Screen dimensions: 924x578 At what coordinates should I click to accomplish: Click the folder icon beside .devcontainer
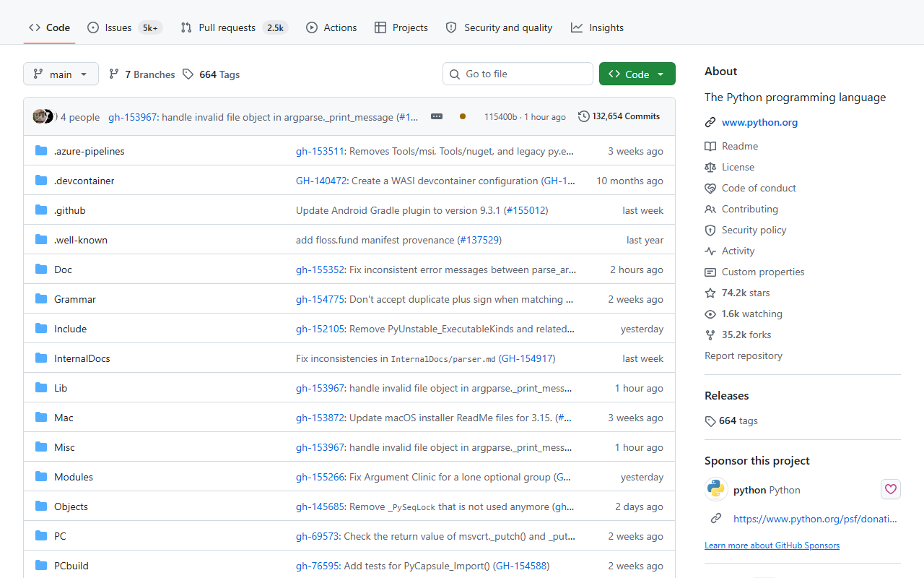41,181
